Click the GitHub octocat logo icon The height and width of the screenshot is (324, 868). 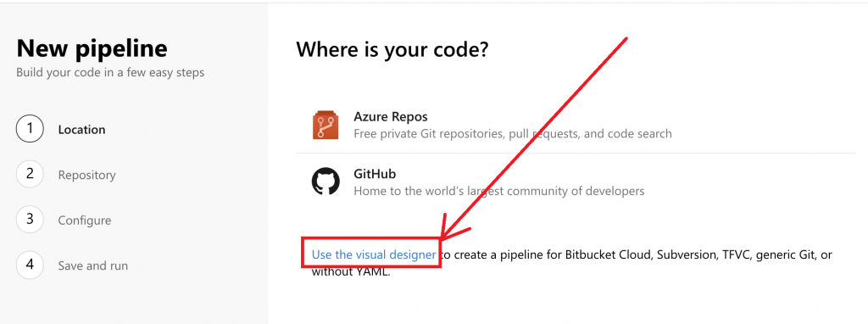click(x=325, y=182)
